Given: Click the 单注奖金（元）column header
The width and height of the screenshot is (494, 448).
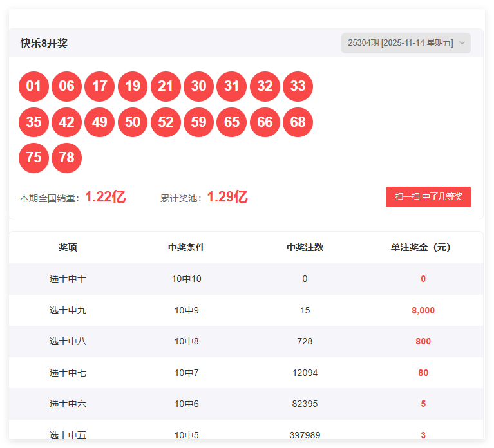Looking at the screenshot, I should coord(421,247).
